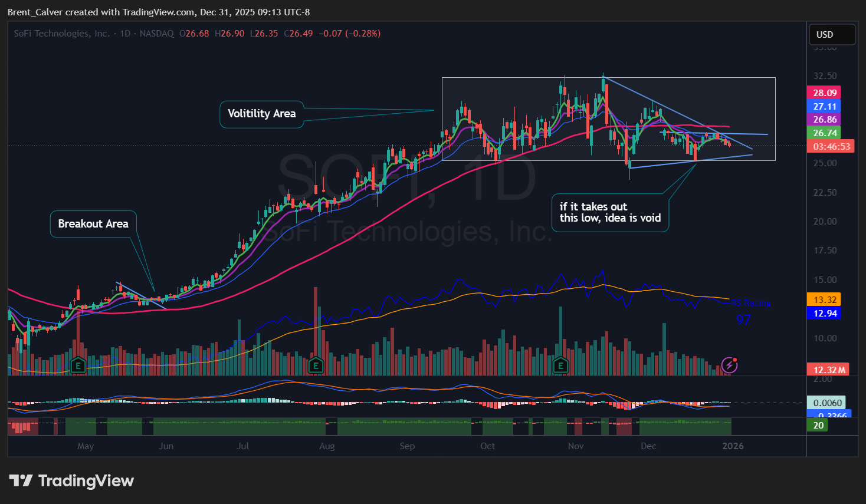Click the 12.32 M volume label
The height and width of the screenshot is (504, 866).
(x=828, y=370)
